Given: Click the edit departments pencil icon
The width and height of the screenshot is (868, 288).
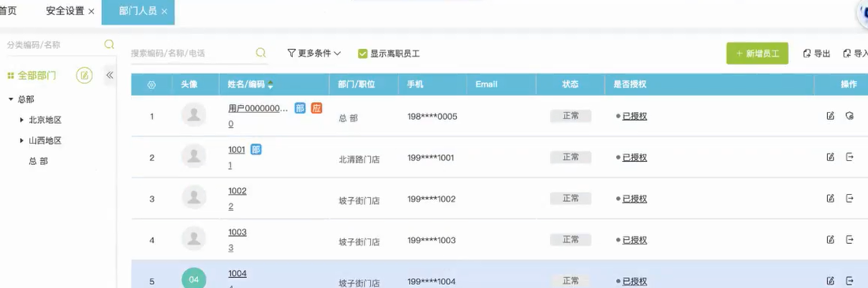Looking at the screenshot, I should coord(84,75).
